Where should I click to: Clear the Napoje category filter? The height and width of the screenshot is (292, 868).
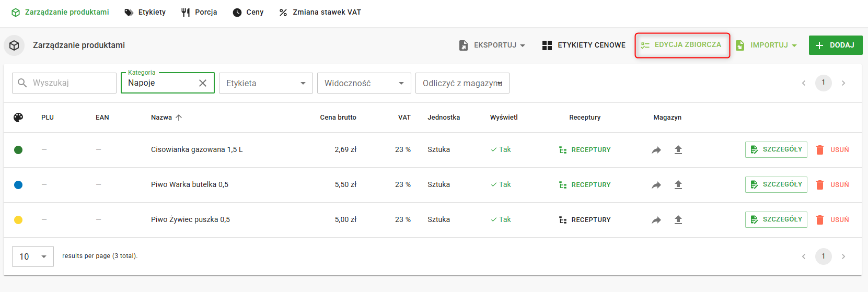point(203,83)
